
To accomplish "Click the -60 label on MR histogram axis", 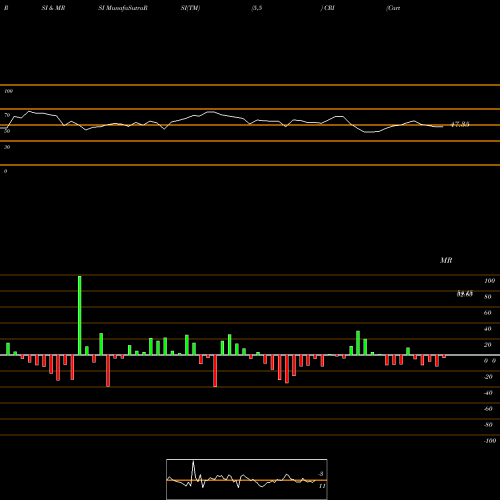I will click(x=488, y=409).
